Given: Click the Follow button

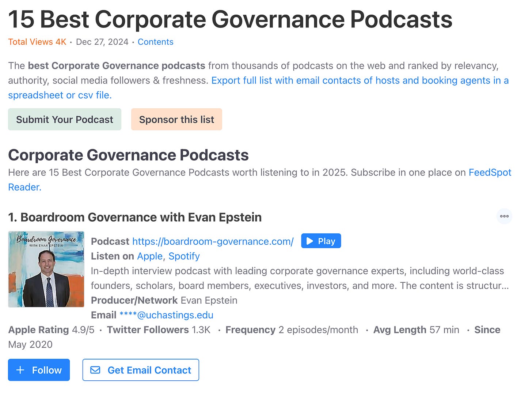Looking at the screenshot, I should click(39, 370).
